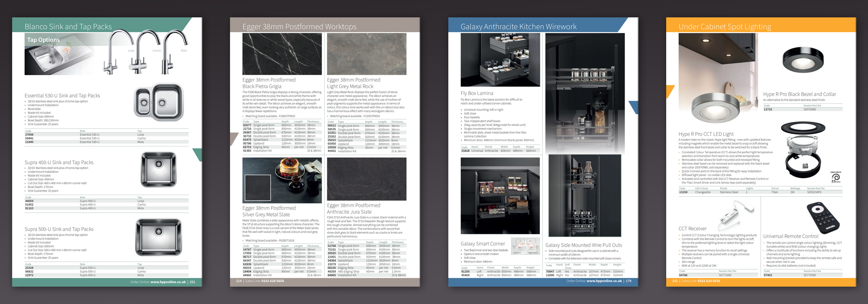
Task: Select the 'Fly Box Lamina' heading
Action: (477, 93)
